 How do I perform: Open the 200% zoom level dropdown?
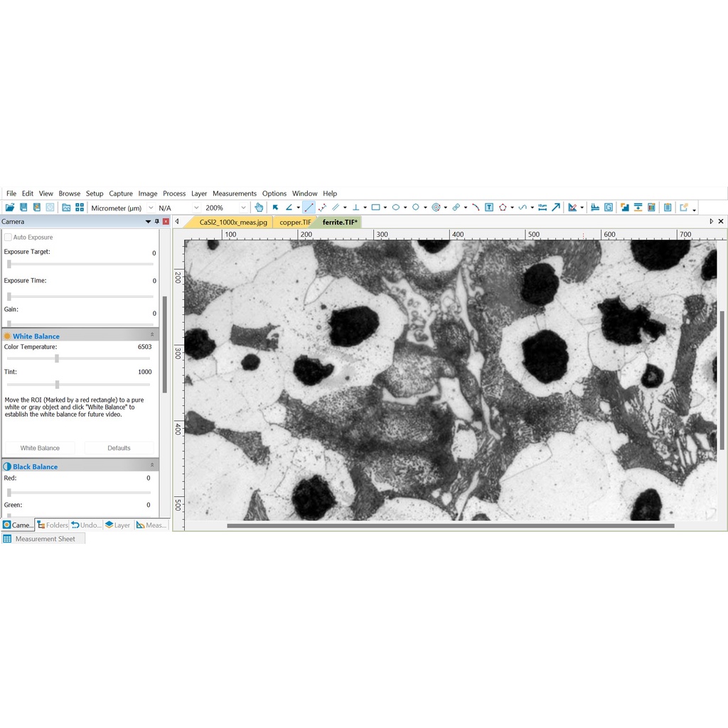coord(243,208)
